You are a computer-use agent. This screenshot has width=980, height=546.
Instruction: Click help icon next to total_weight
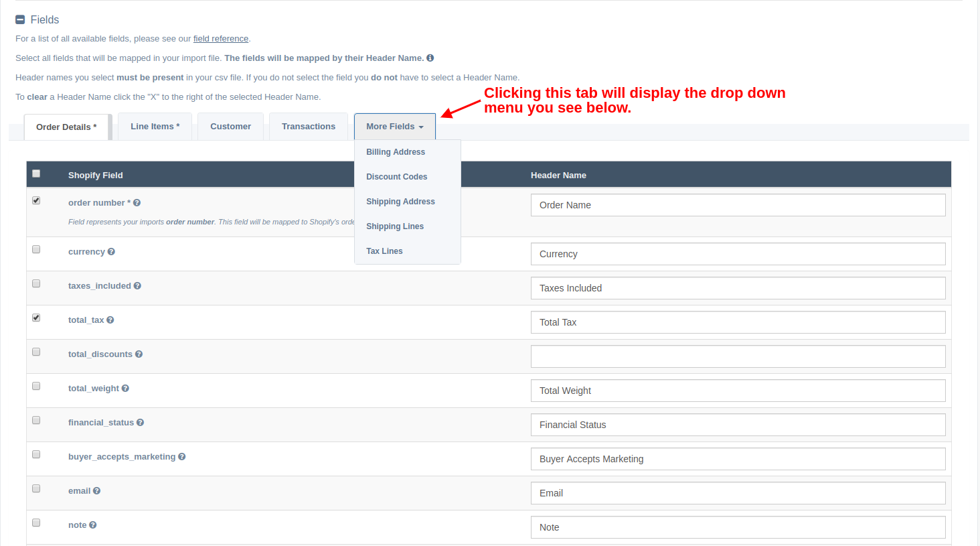tap(125, 389)
